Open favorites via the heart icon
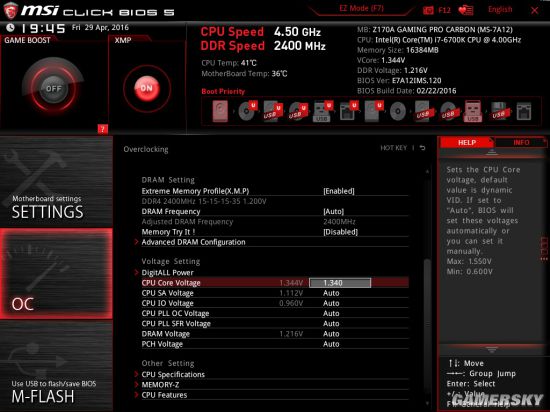 pos(466,10)
